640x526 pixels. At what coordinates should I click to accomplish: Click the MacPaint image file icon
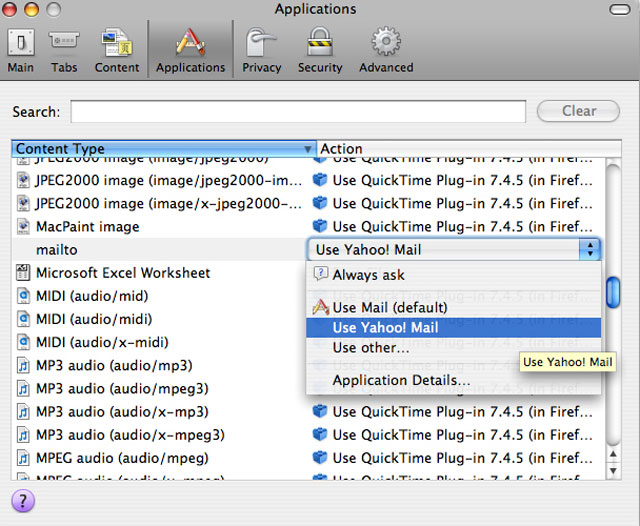(23, 226)
